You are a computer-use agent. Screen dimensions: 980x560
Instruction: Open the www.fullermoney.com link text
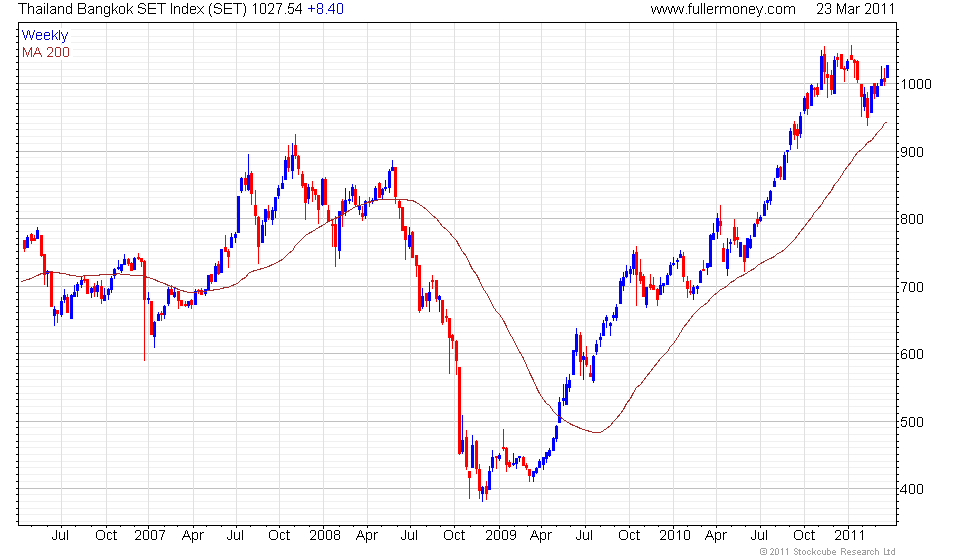pos(722,9)
